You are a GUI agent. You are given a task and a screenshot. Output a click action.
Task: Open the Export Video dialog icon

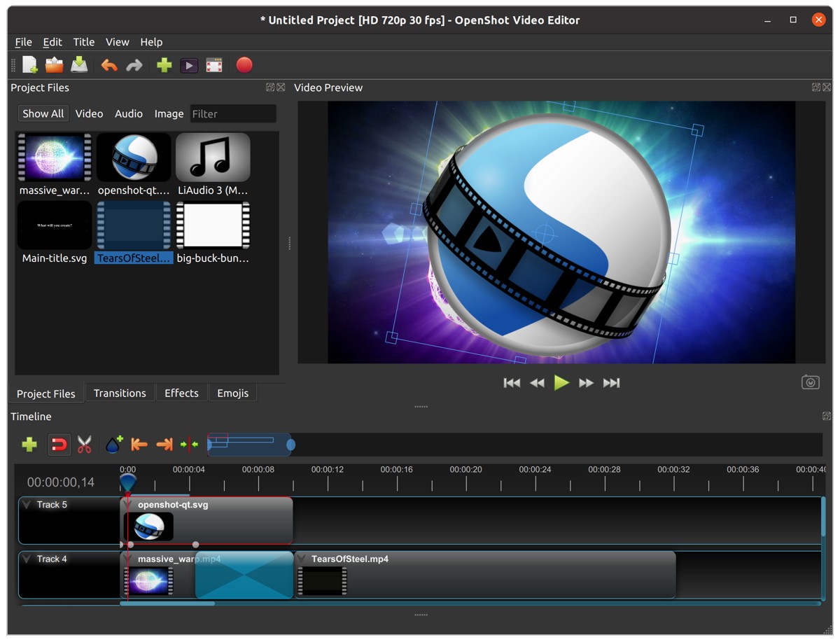(x=189, y=64)
